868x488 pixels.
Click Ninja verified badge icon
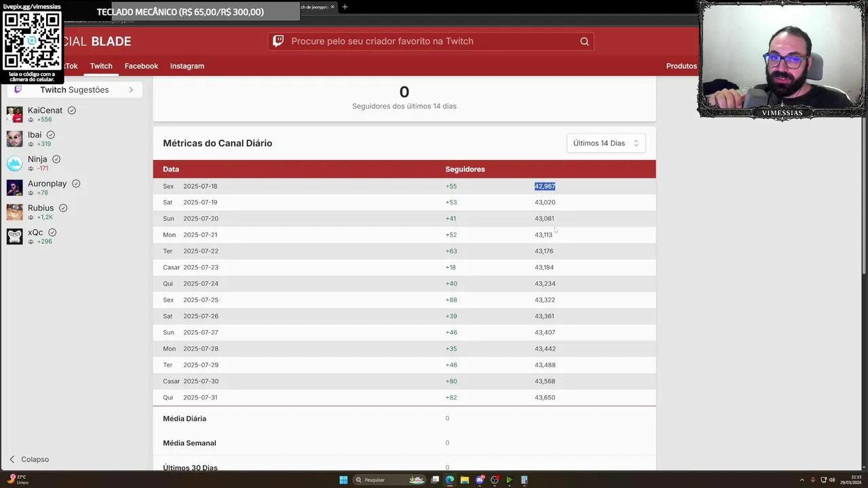point(56,159)
